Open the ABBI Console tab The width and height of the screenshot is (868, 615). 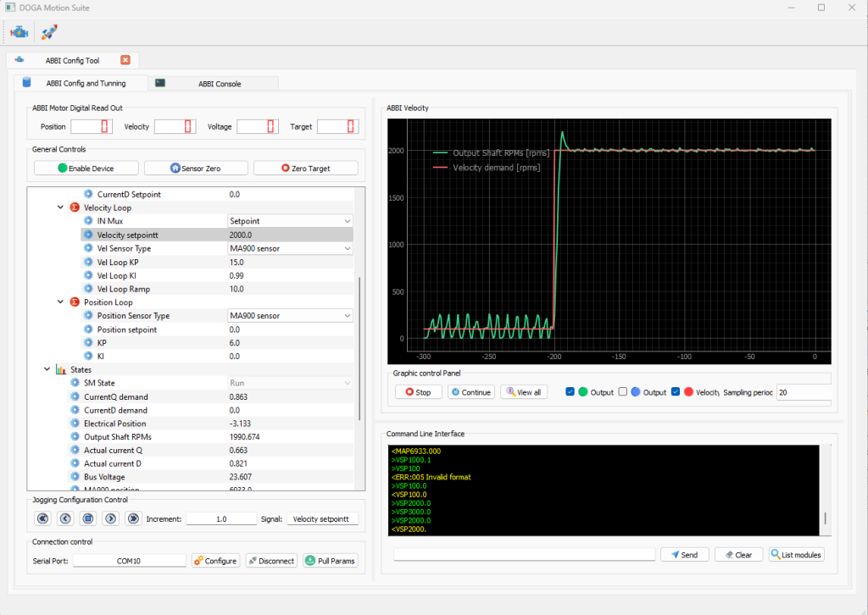214,84
